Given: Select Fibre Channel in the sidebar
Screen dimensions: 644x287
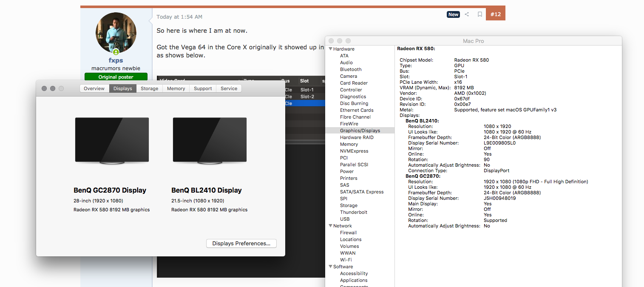Looking at the screenshot, I should click(355, 117).
